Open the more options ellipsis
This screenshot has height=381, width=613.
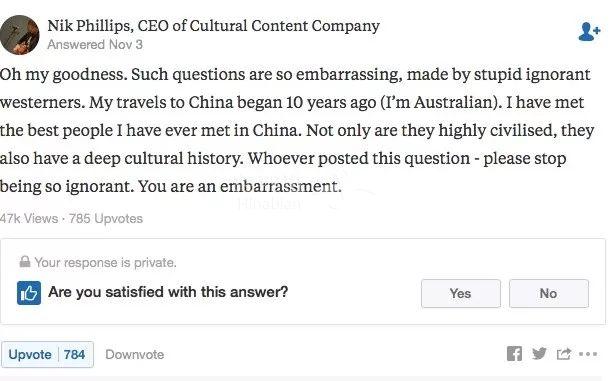[588, 354]
